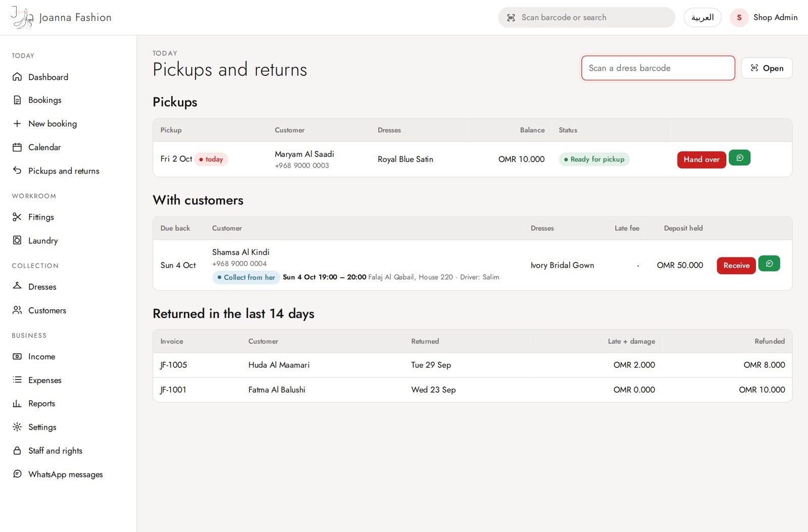Open the Settings gear icon
Viewport: 808px width, 532px height.
17,427
